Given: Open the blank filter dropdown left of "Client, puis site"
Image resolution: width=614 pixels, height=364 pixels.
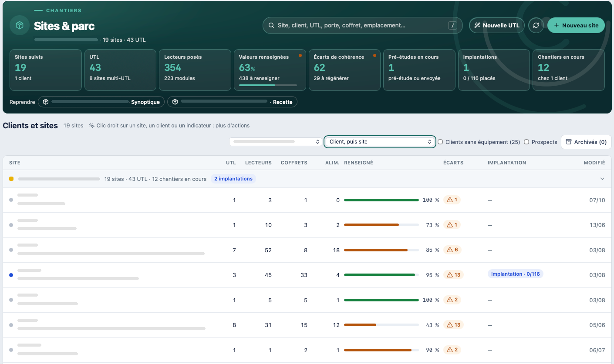Looking at the screenshot, I should tap(276, 142).
